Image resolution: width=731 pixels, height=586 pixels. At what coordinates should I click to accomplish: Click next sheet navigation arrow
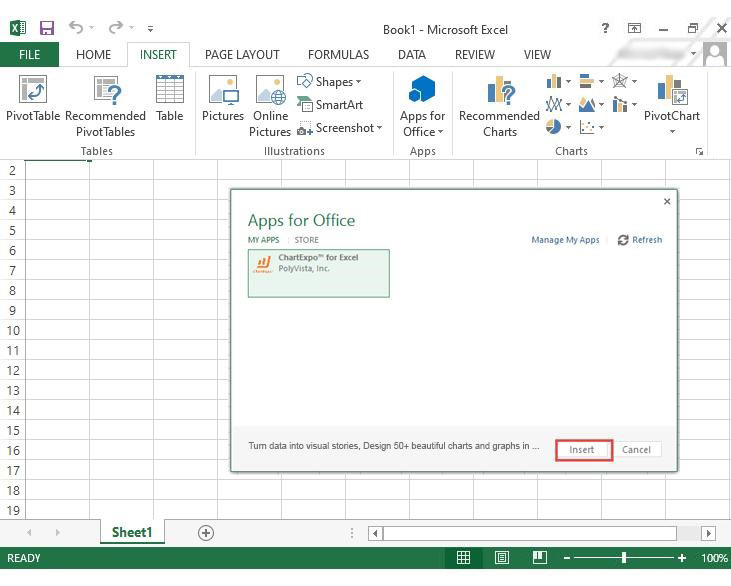click(57, 532)
